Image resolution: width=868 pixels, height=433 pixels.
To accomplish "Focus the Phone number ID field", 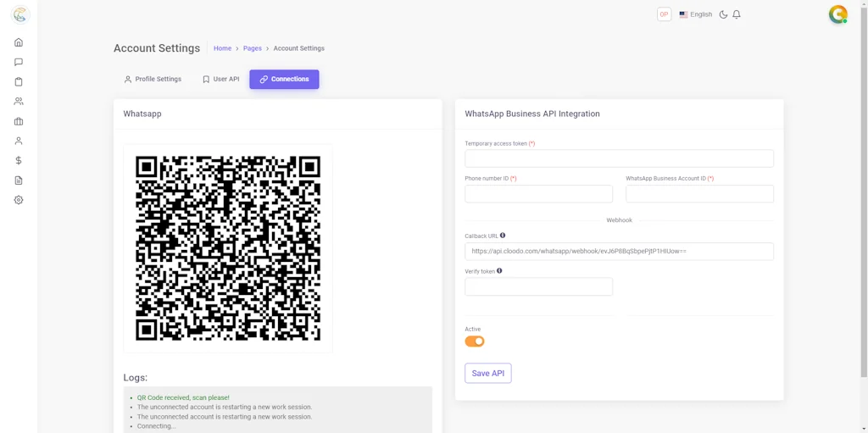I will point(538,194).
